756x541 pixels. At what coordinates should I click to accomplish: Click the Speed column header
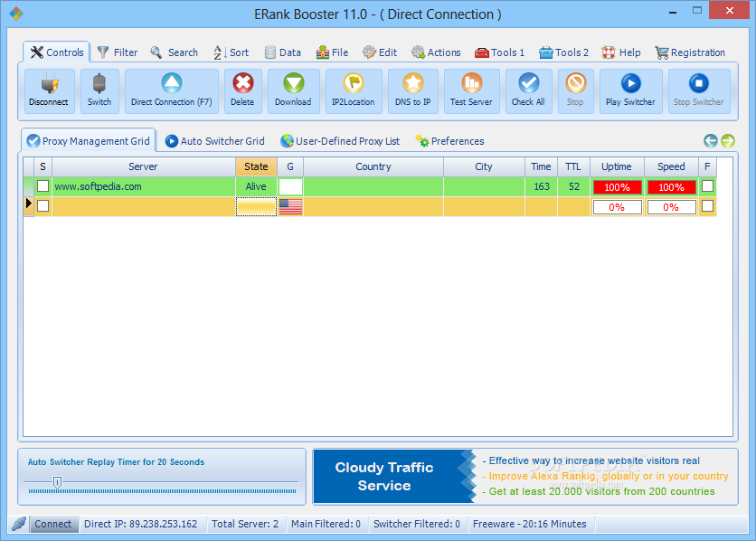(x=671, y=166)
